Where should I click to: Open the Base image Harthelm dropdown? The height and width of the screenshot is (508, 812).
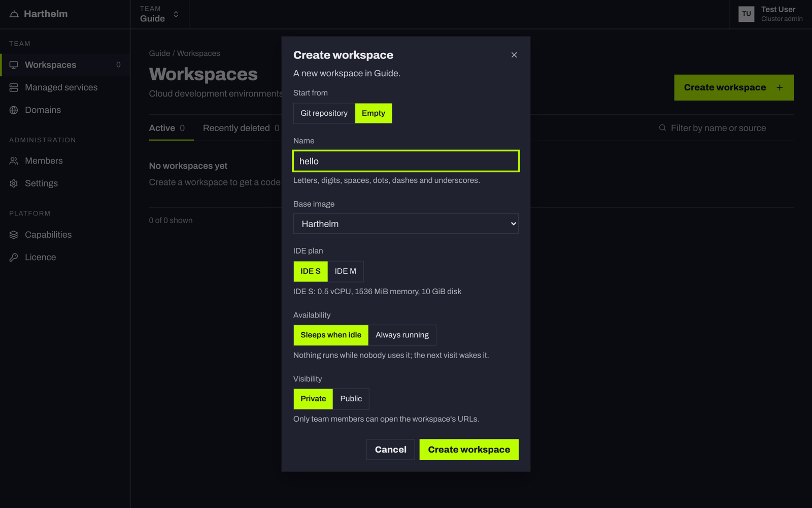tap(406, 224)
